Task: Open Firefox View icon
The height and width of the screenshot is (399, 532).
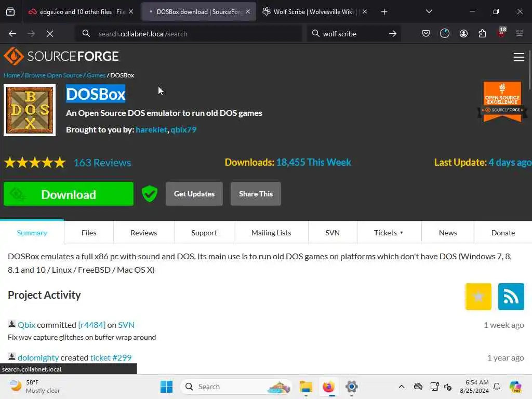Action: pyautogui.click(x=10, y=12)
